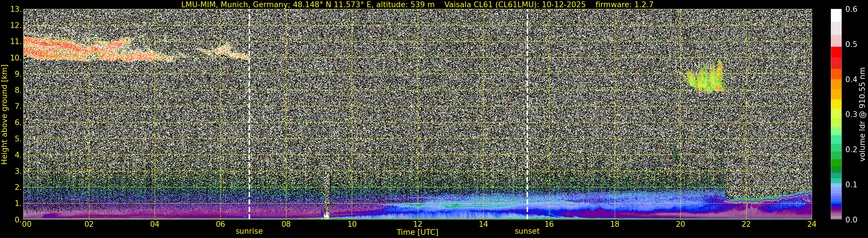The height and width of the screenshot is (238, 868).
Task: Click the x-axis tick label "12"
Action: tap(417, 224)
